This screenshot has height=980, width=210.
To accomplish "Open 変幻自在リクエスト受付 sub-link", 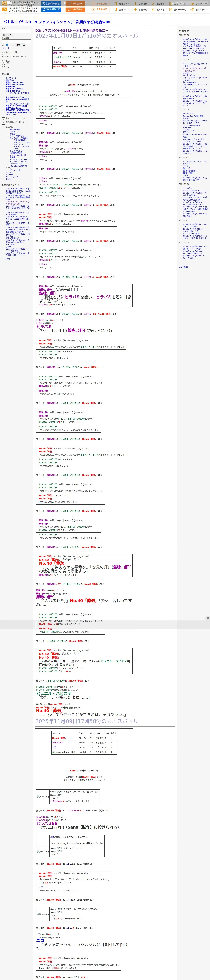I will [19, 104].
